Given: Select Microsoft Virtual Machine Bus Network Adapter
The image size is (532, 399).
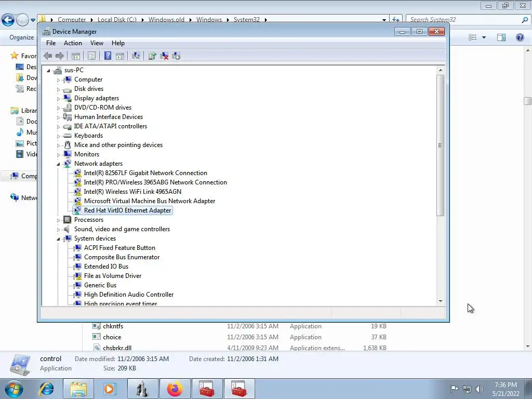Looking at the screenshot, I should [150, 201].
